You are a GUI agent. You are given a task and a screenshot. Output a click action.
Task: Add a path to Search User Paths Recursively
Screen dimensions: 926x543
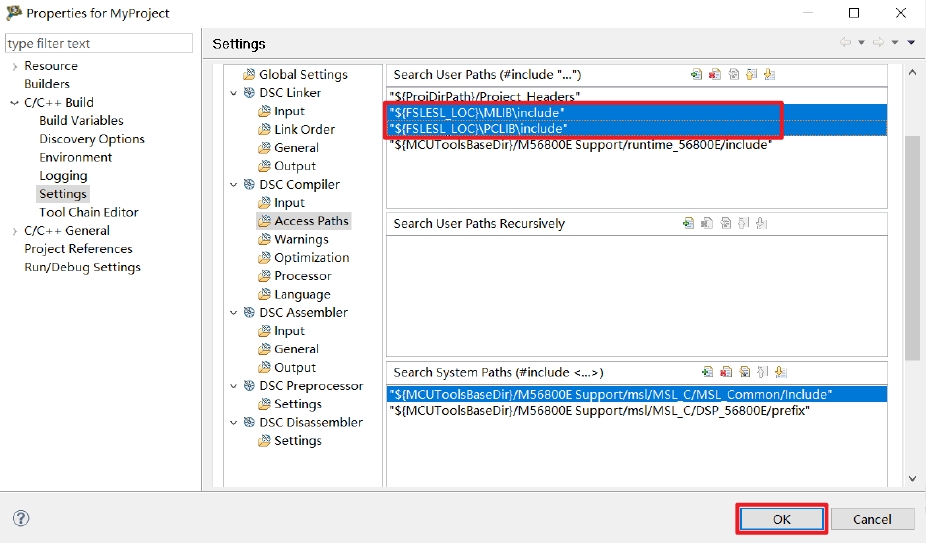click(688, 223)
